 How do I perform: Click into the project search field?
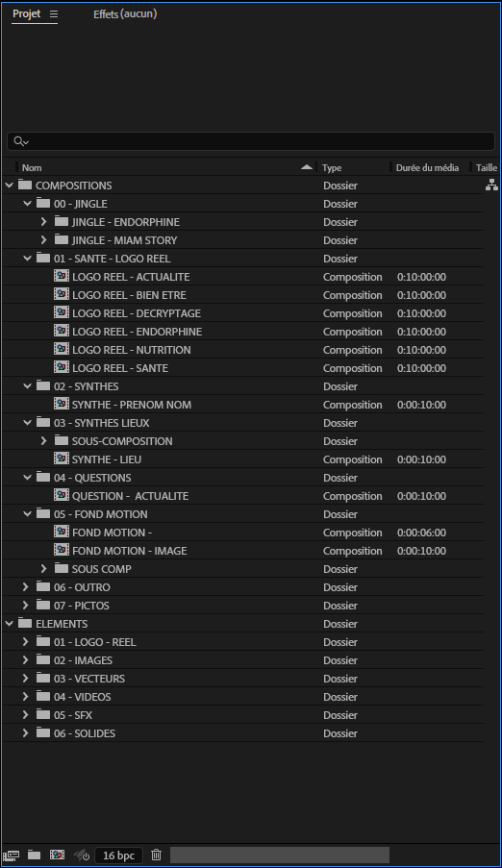click(250, 141)
